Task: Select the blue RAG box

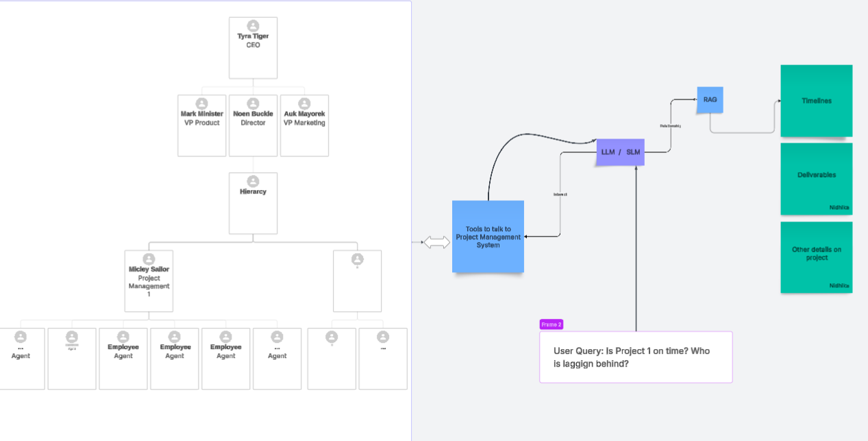Action: point(710,100)
